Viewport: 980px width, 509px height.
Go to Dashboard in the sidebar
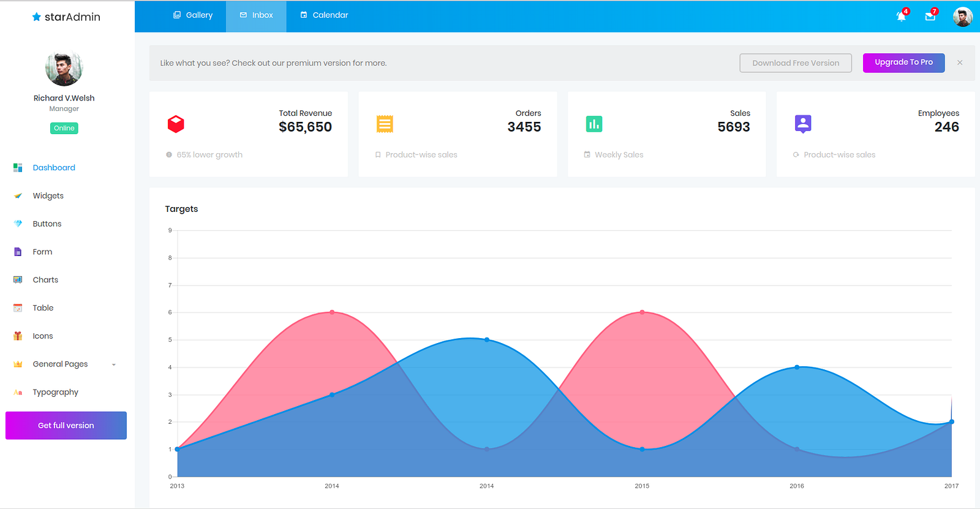(x=54, y=168)
